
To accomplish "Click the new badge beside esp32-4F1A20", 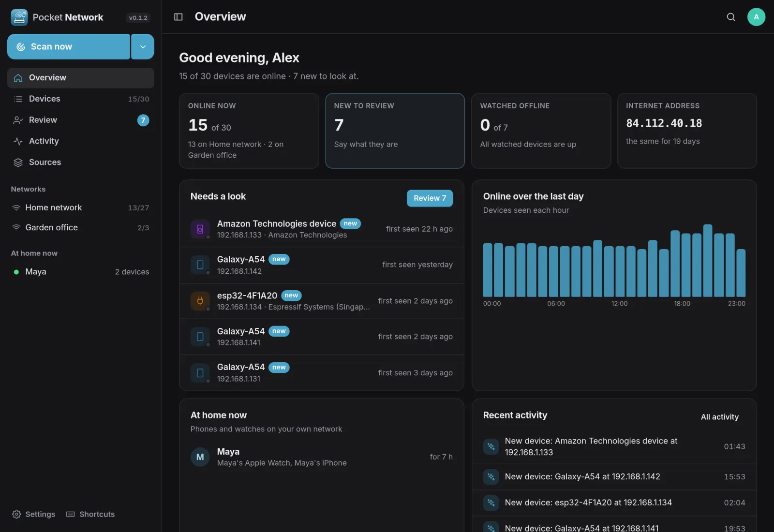I will [x=291, y=296].
